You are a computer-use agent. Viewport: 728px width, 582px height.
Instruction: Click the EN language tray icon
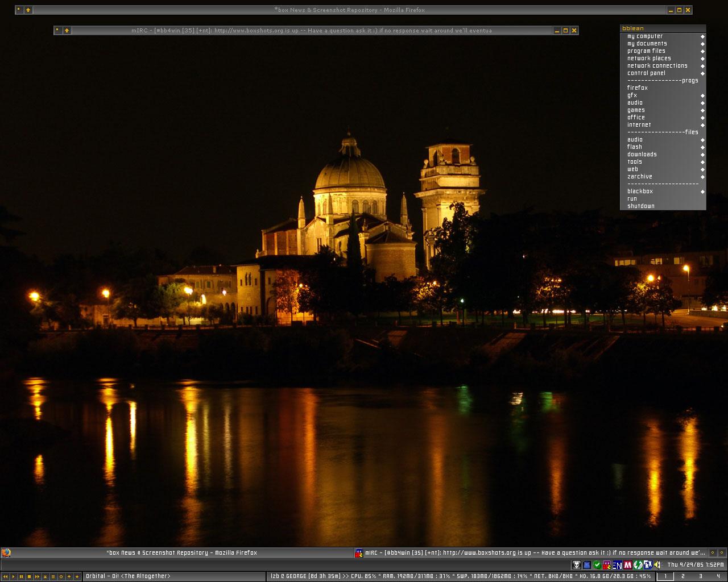point(617,565)
